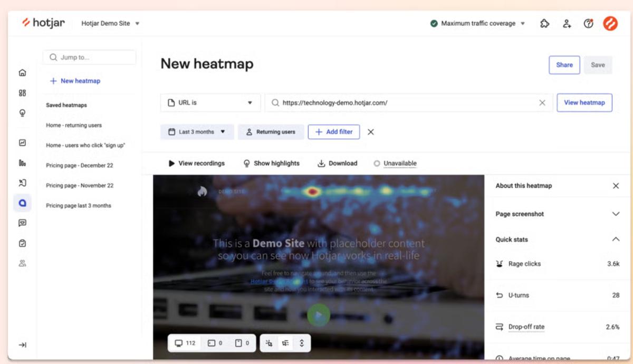Image resolution: width=633 pixels, height=364 pixels.
Task: Click the Returning users filter chip
Action: 271,132
